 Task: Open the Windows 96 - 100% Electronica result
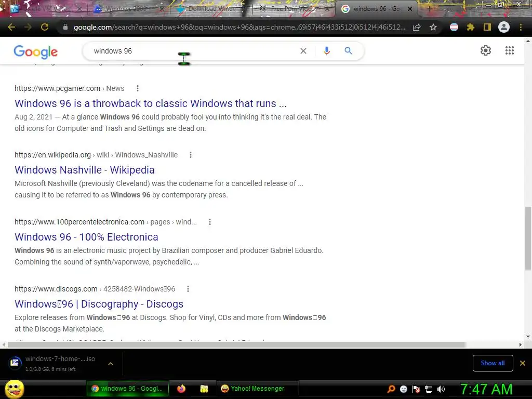pos(86,237)
